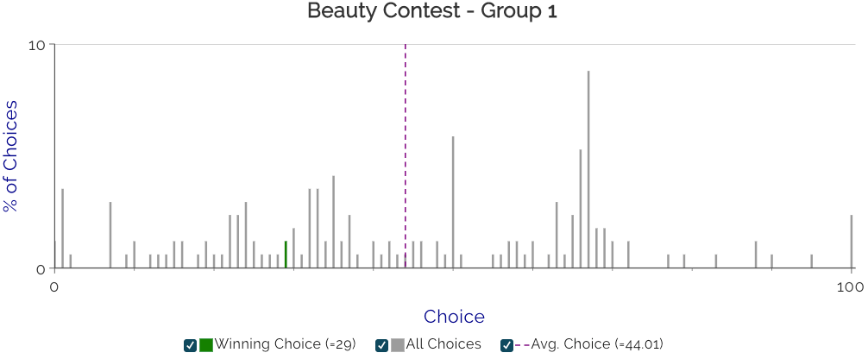This screenshot has height=359, width=868.
Task: Select the Winning Choice (=29) legend label
Action: tap(285, 344)
